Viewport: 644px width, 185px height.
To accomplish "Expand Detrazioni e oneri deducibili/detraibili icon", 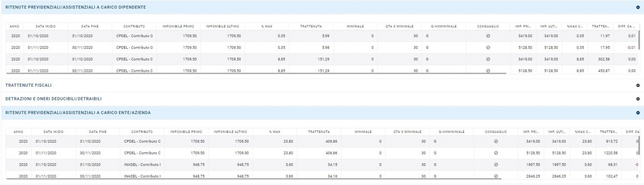I will (x=638, y=99).
